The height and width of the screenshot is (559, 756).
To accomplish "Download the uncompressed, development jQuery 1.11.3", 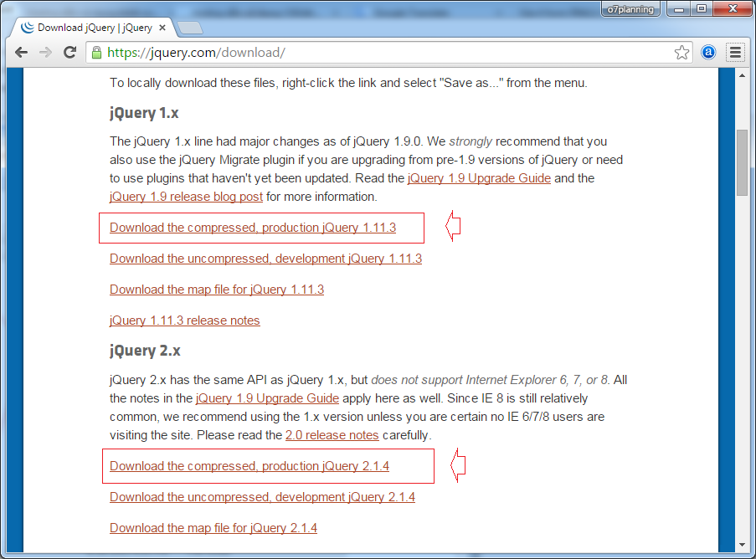I will (265, 259).
